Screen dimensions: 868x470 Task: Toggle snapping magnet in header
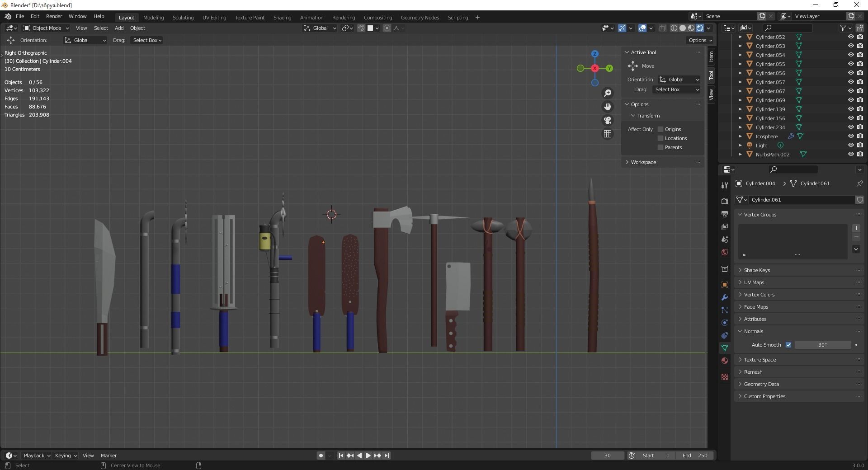click(361, 28)
